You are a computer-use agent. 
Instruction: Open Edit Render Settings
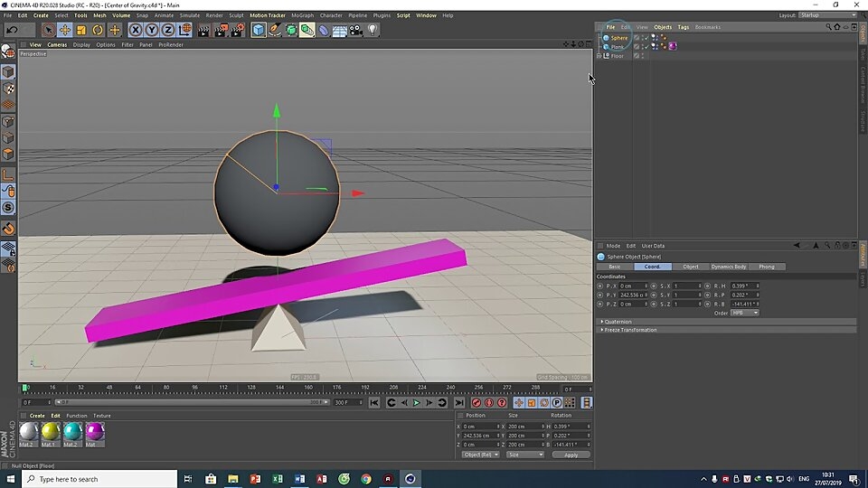pos(238,30)
